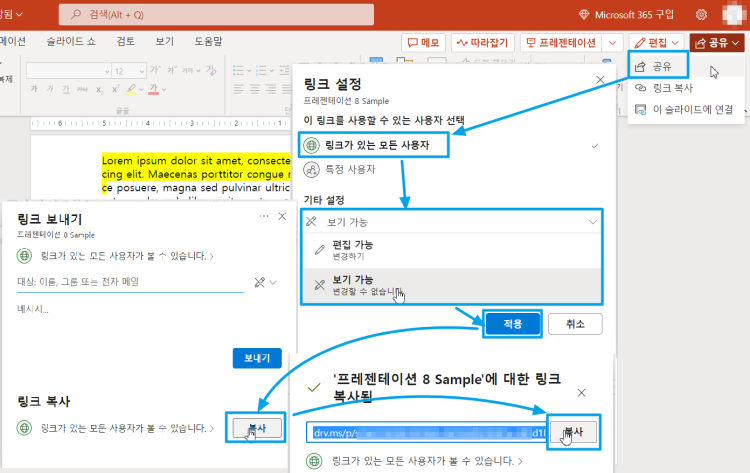Click globe icon in 링크 복사 section
The width and height of the screenshot is (750, 473).
pos(24,428)
